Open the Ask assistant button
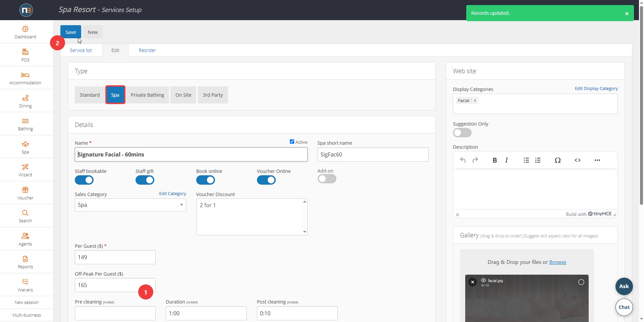644x322 pixels. click(x=624, y=286)
